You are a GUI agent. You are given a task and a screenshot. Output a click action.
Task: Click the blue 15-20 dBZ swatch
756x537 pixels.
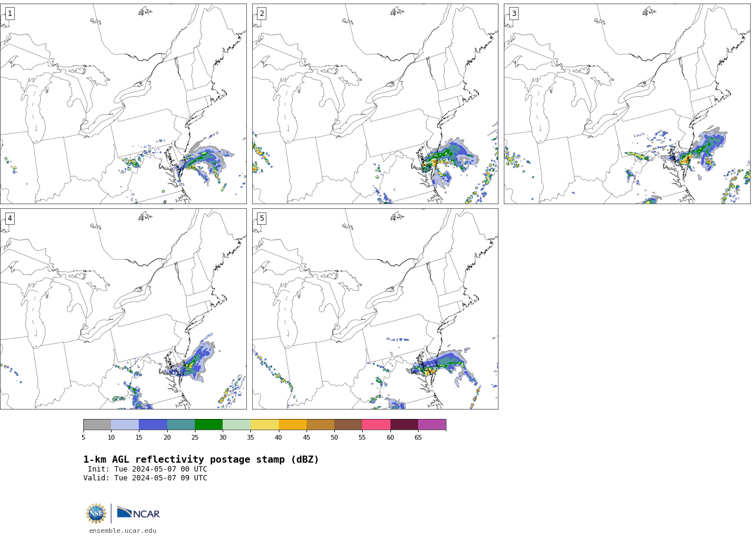[x=153, y=425]
